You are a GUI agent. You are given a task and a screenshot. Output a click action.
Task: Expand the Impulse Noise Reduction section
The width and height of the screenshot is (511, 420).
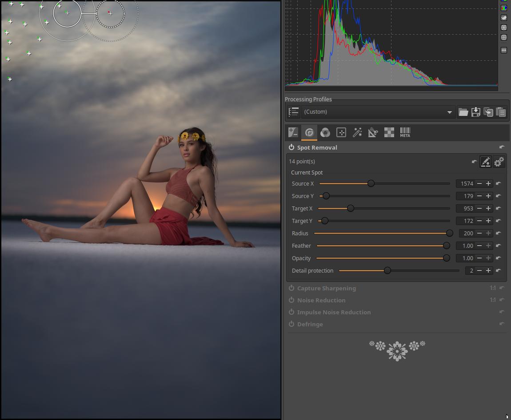[x=334, y=312]
